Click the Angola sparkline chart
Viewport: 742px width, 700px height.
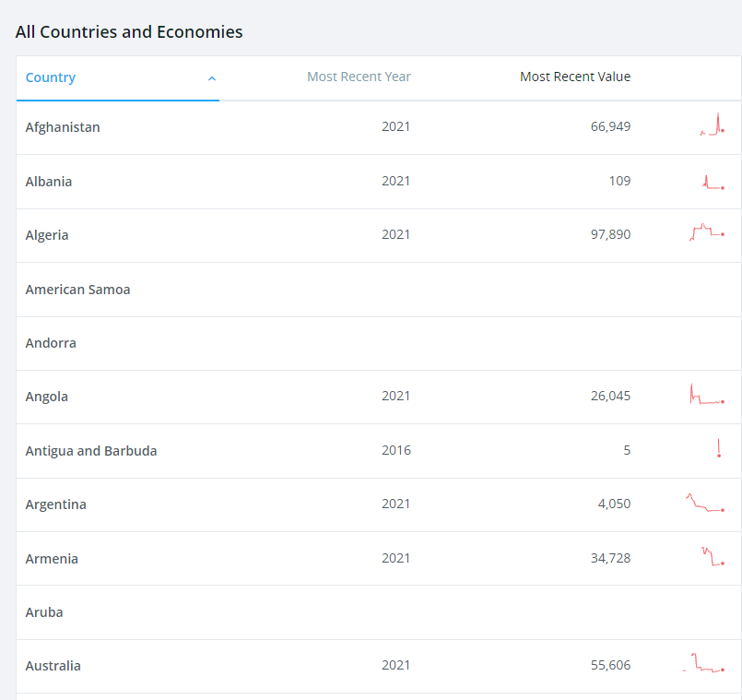(707, 397)
